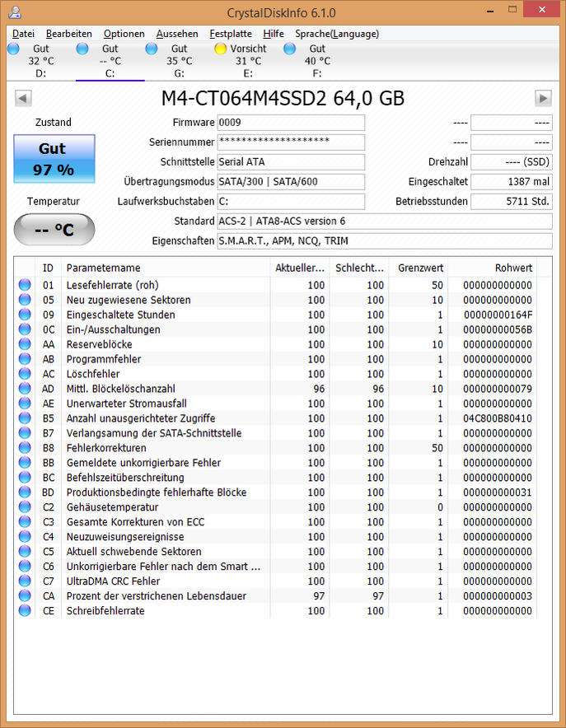Click raw value 00000000164F

click(x=498, y=315)
